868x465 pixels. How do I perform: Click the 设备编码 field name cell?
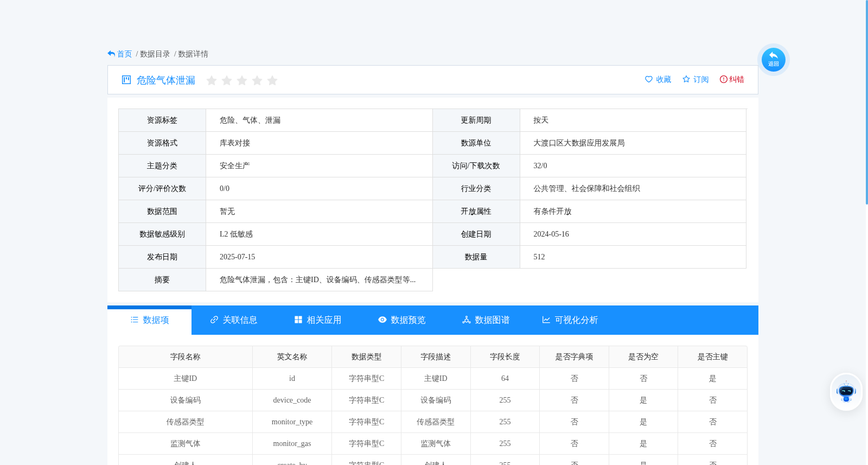coord(186,400)
